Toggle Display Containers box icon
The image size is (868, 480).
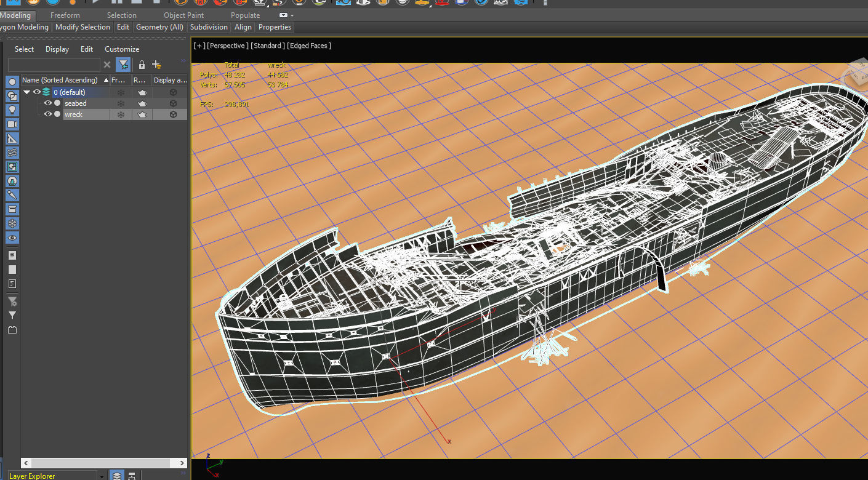(x=12, y=209)
